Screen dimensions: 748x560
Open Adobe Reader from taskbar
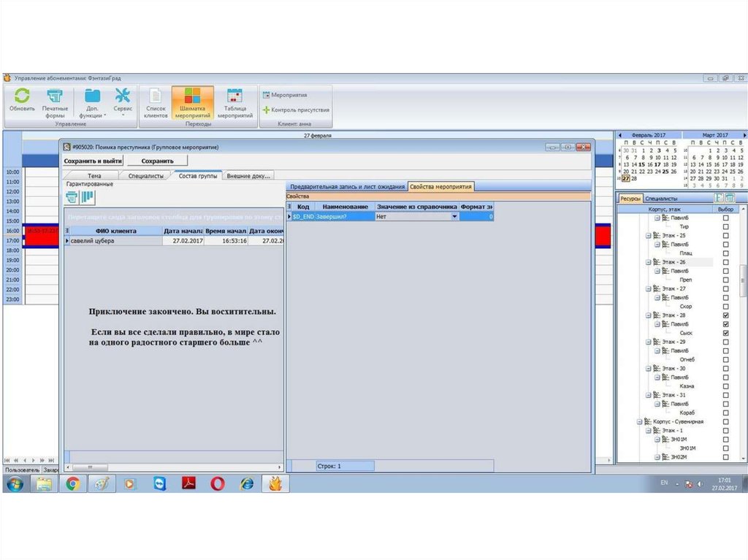click(189, 483)
